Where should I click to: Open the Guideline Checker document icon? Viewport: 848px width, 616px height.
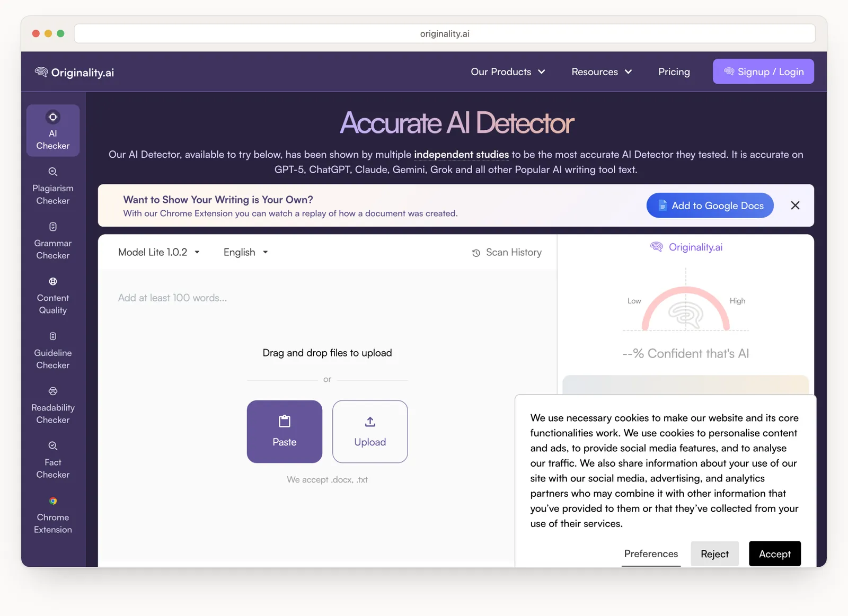53,336
